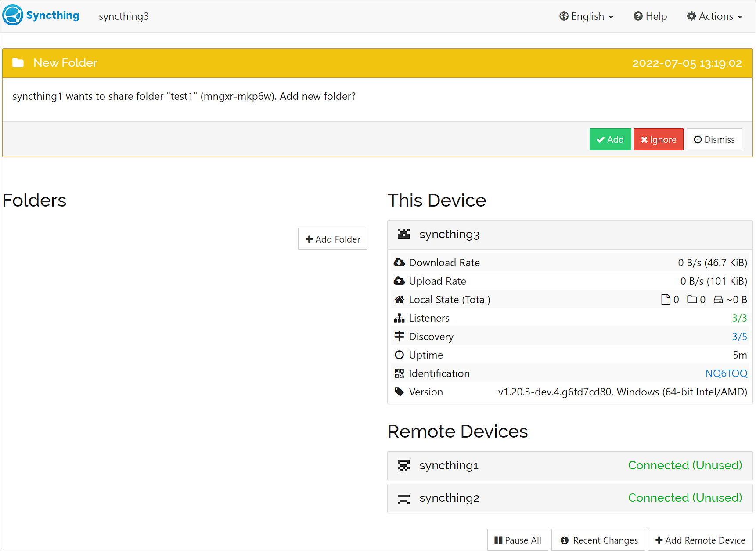Image resolution: width=756 pixels, height=551 pixels.
Task: Click the Remote Devices heading
Action: click(457, 431)
